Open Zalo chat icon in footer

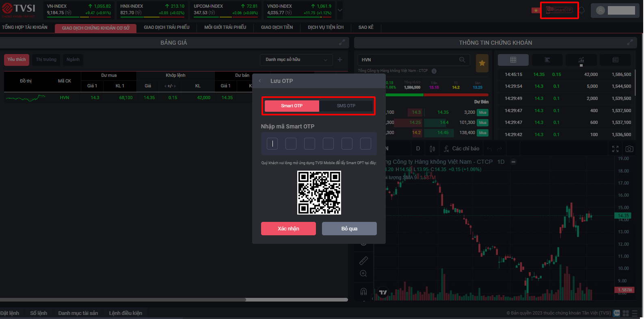617,313
